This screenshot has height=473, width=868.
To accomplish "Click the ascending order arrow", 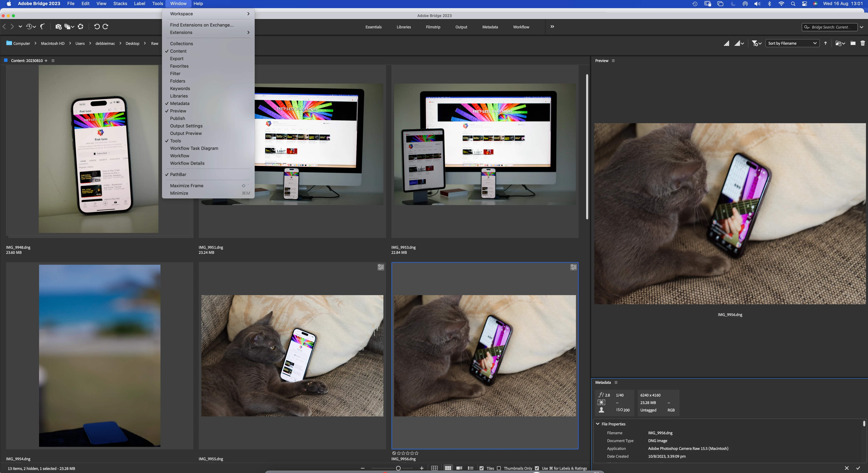I will click(x=825, y=43).
